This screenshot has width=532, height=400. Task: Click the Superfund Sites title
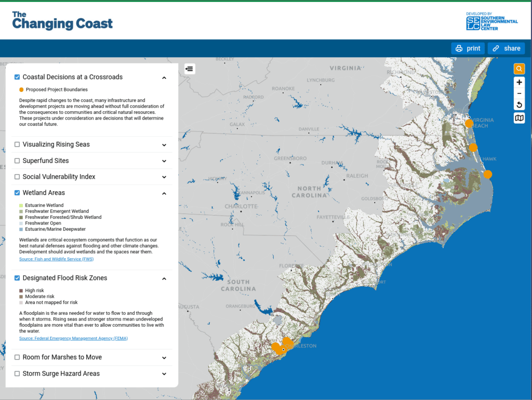click(46, 161)
